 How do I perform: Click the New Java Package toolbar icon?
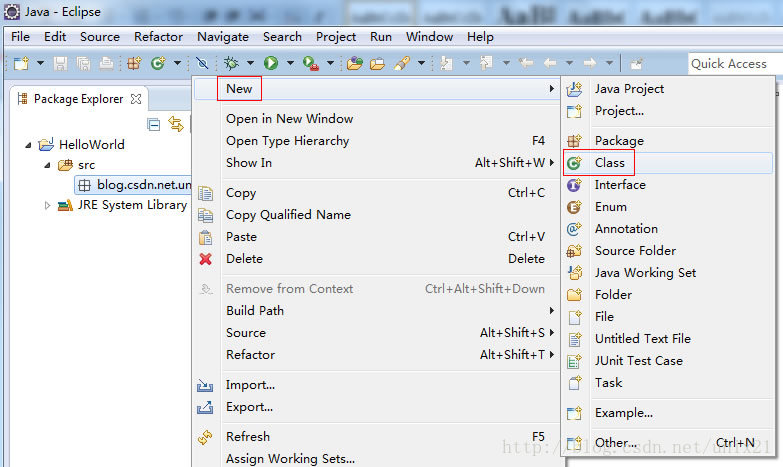pos(134,63)
